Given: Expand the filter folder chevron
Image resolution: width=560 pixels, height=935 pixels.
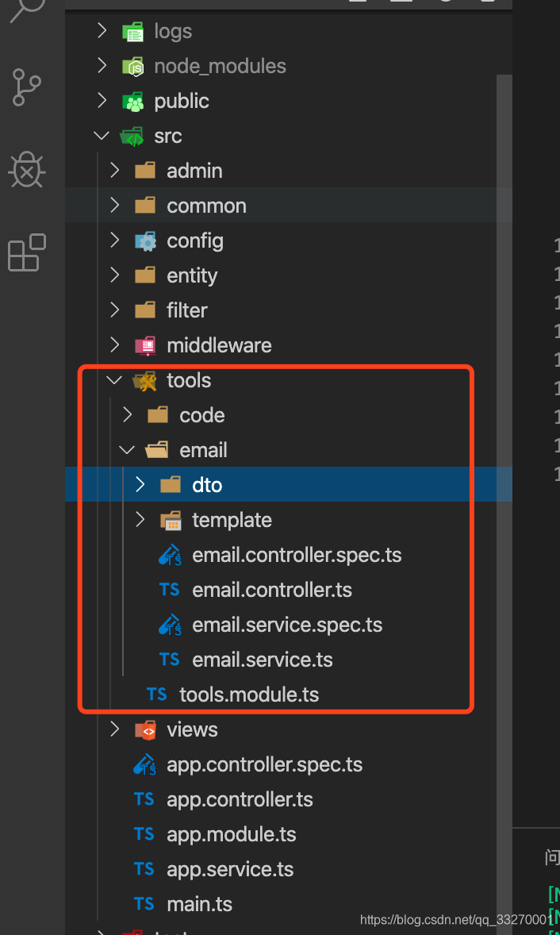Looking at the screenshot, I should pyautogui.click(x=114, y=310).
